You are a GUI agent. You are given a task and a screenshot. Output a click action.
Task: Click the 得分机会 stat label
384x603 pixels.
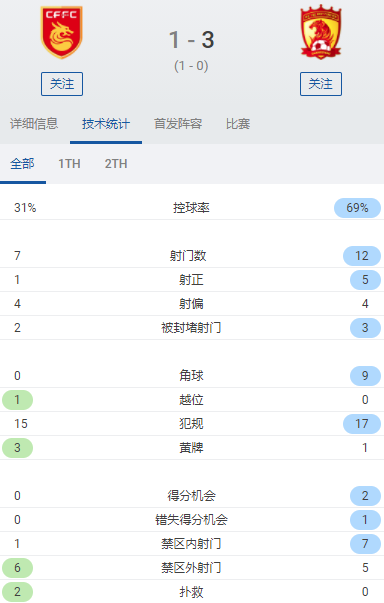click(191, 495)
